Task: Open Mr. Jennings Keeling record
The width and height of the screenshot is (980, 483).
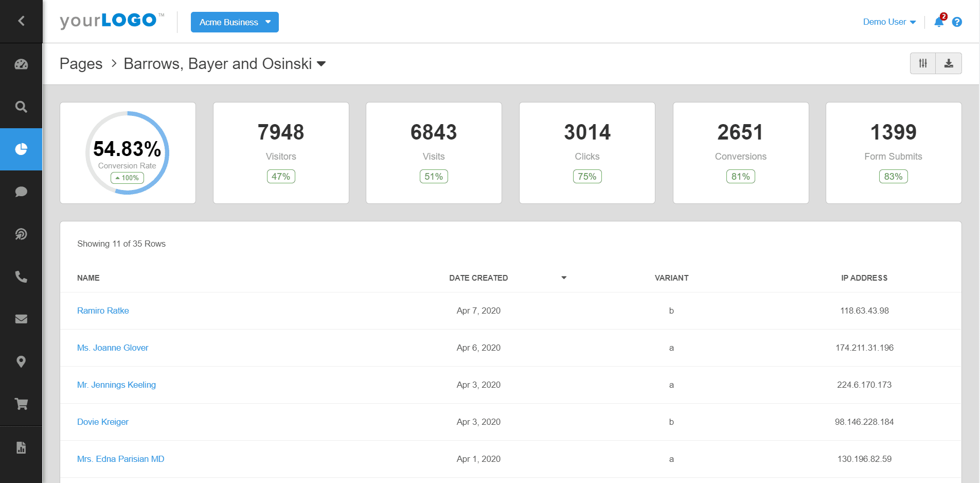Action: [x=116, y=385]
